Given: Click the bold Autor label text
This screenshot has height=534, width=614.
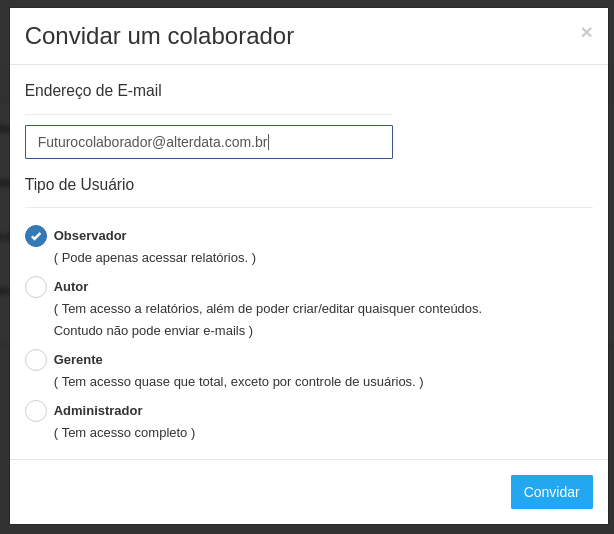Looking at the screenshot, I should 71,287.
